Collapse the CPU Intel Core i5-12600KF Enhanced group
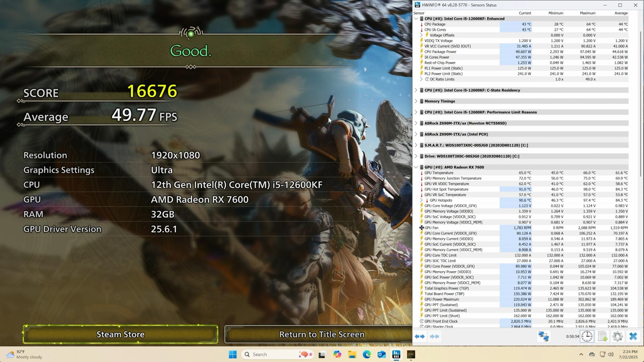The image size is (644, 362). tap(416, 19)
